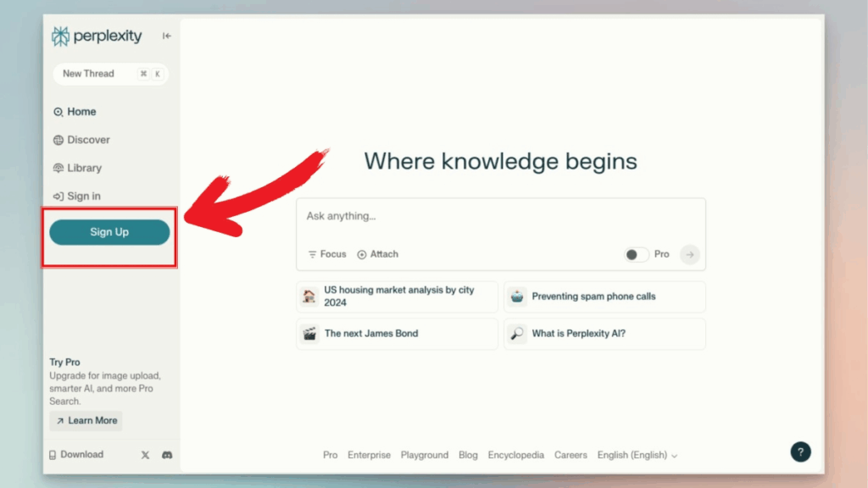Screen dimensions: 868x488
Task: Collapse the sidebar with arrow icon
Action: point(167,36)
